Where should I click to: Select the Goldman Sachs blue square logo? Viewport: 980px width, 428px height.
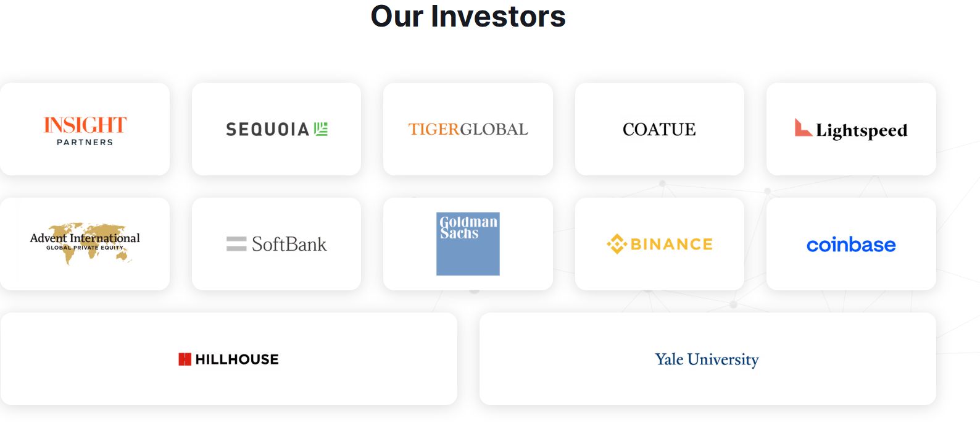(468, 244)
